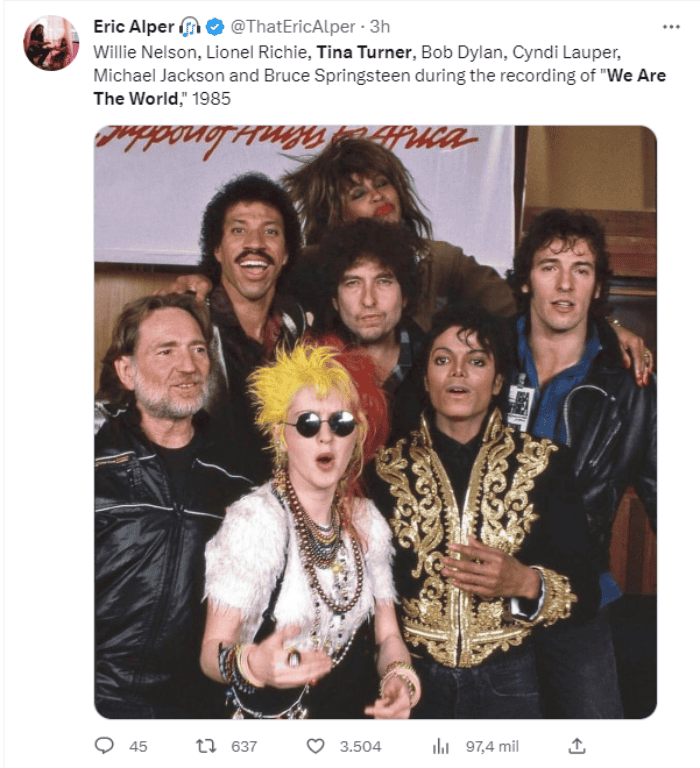This screenshot has height=768, width=700.
Task: Open Eric Alper's profile avatar
Action: pos(51,43)
